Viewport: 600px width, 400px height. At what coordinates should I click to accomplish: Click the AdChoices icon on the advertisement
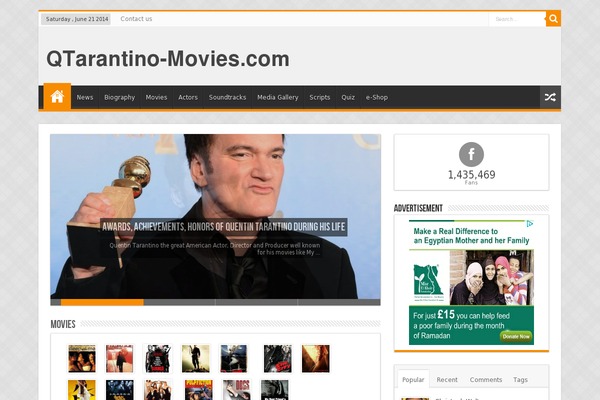(530, 224)
